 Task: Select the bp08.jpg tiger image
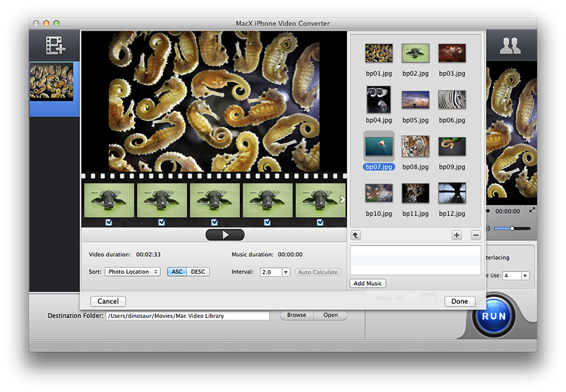point(415,146)
